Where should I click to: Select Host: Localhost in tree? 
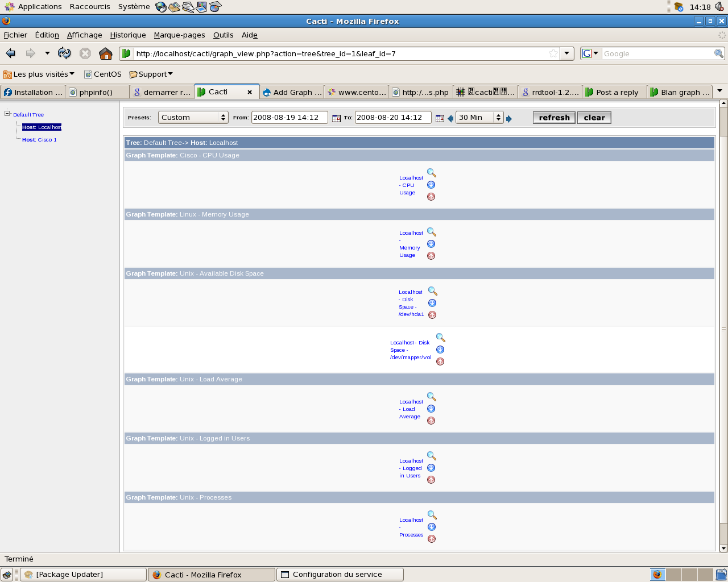(x=42, y=127)
